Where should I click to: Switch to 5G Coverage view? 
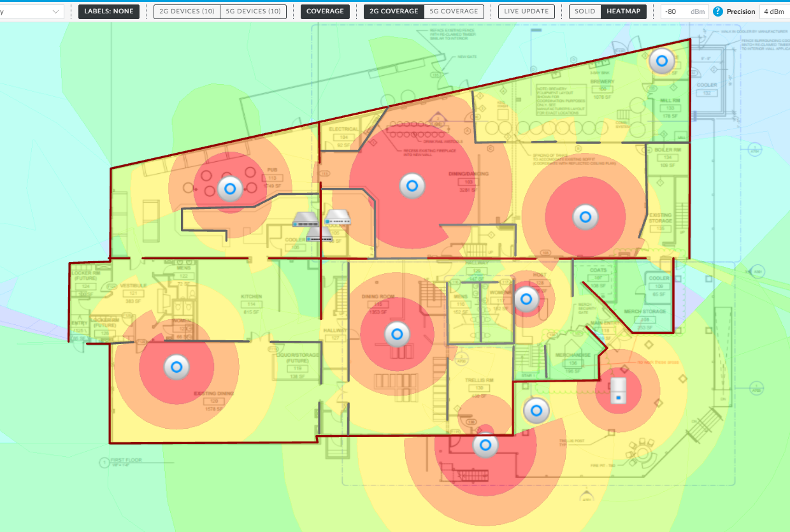click(454, 11)
